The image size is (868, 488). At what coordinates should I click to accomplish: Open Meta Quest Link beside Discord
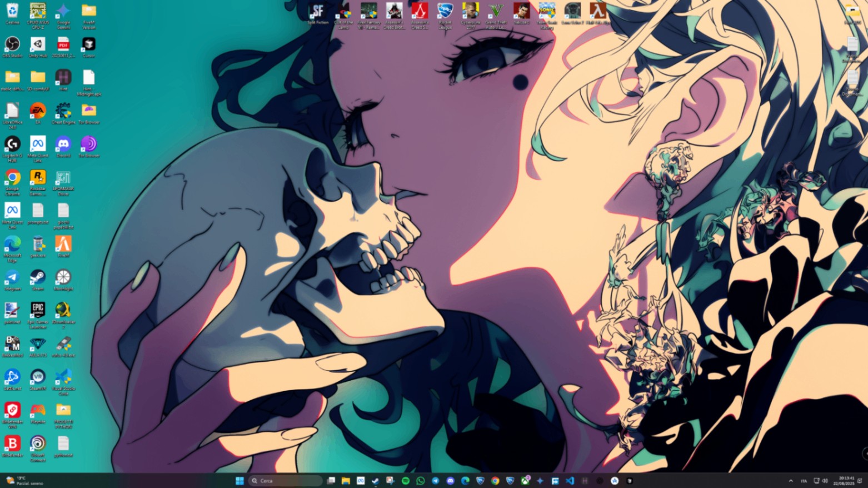pyautogui.click(x=38, y=149)
